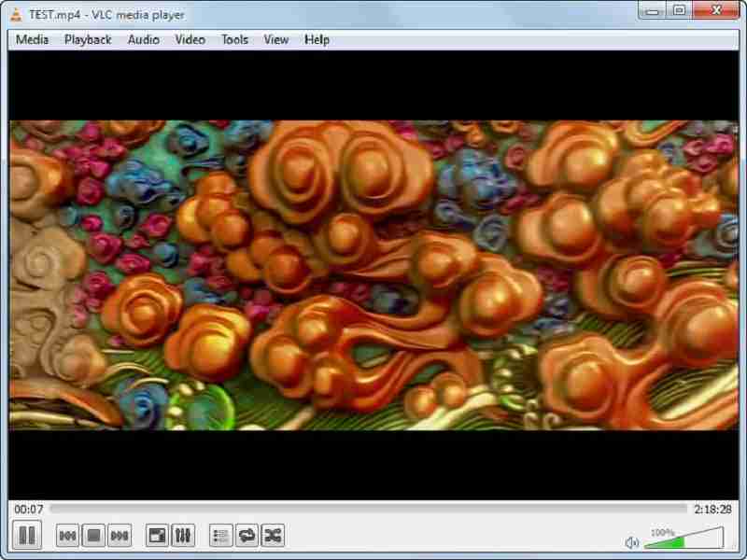Open the Tools menu

[x=234, y=39]
